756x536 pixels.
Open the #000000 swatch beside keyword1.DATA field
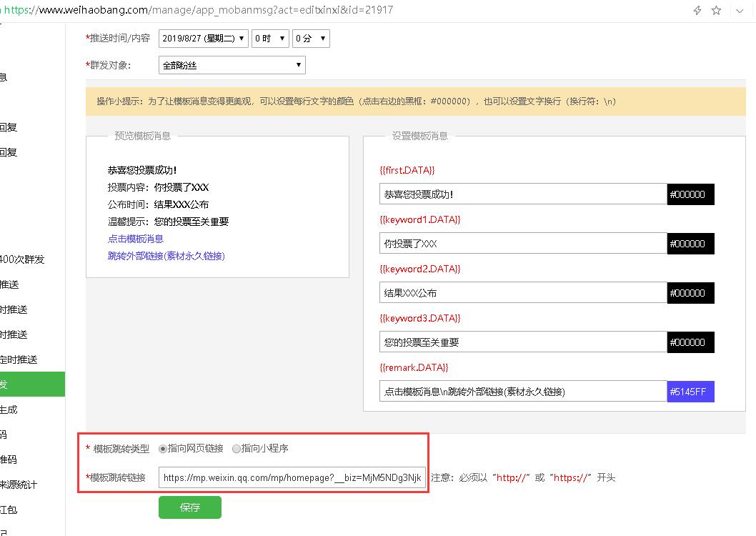point(690,244)
